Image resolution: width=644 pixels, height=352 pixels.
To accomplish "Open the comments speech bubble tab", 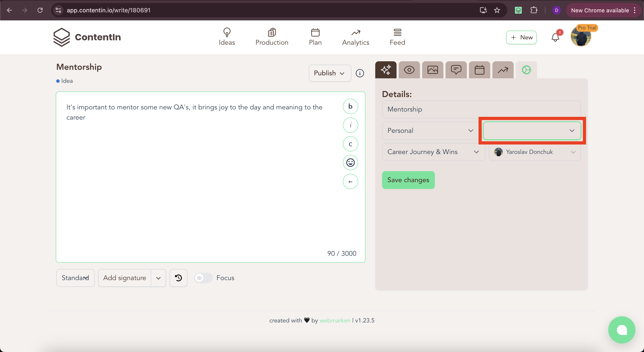I will (456, 70).
